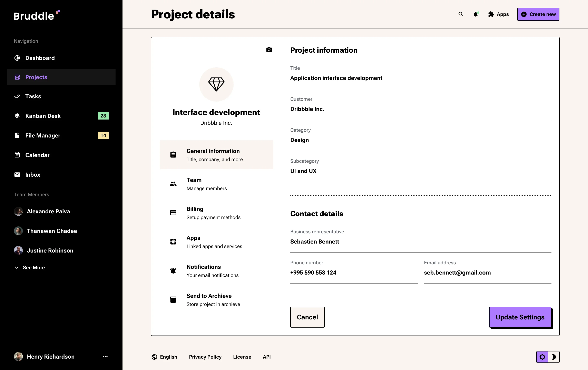
Task: Click the camera icon to change project image
Action: click(x=269, y=50)
